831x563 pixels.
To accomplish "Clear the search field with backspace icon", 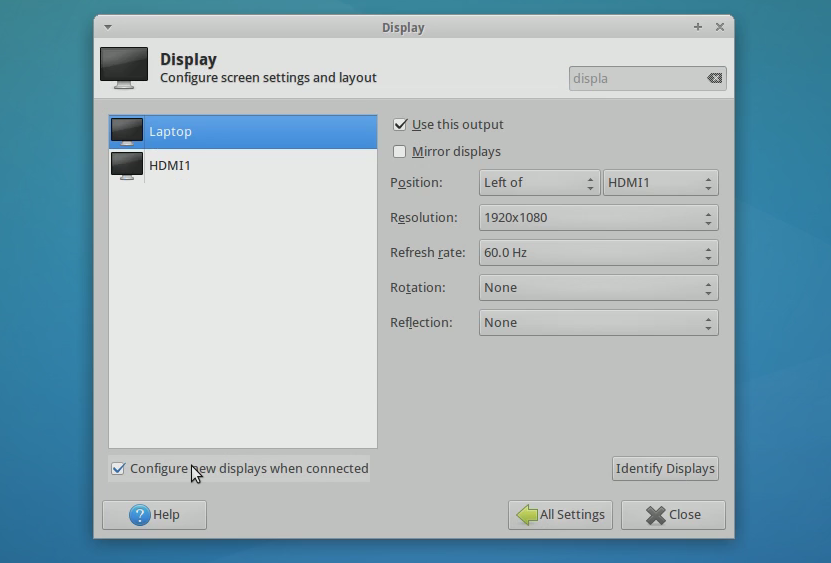I will pos(714,78).
